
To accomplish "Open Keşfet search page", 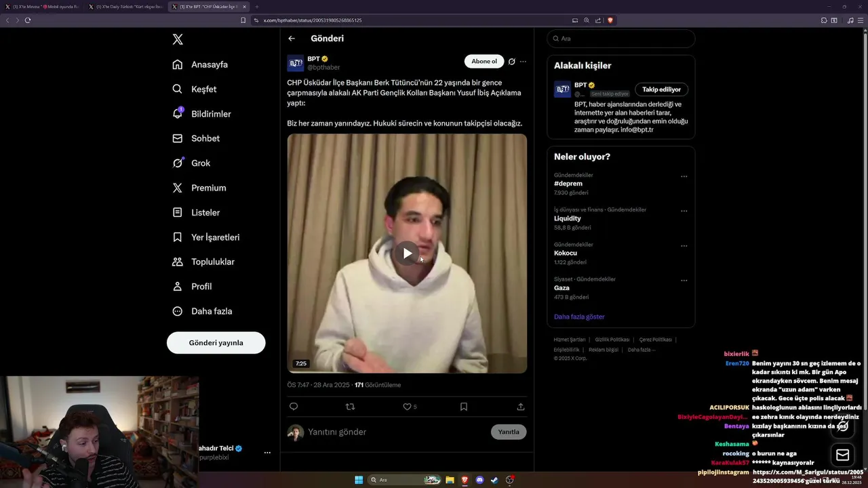I will click(x=195, y=89).
